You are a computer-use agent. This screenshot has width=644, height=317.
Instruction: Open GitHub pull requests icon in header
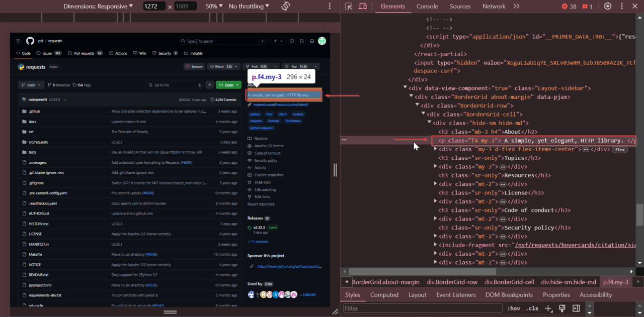coord(302,41)
